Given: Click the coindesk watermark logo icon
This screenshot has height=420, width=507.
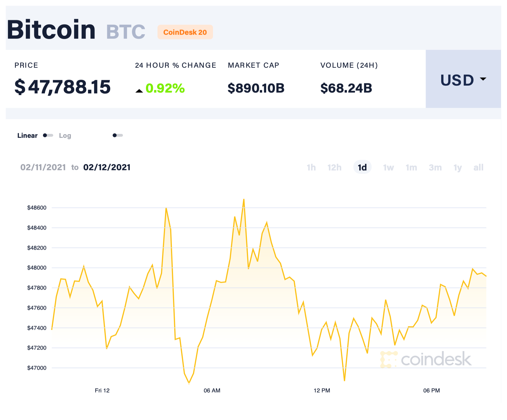Looking at the screenshot, I should tap(389, 359).
